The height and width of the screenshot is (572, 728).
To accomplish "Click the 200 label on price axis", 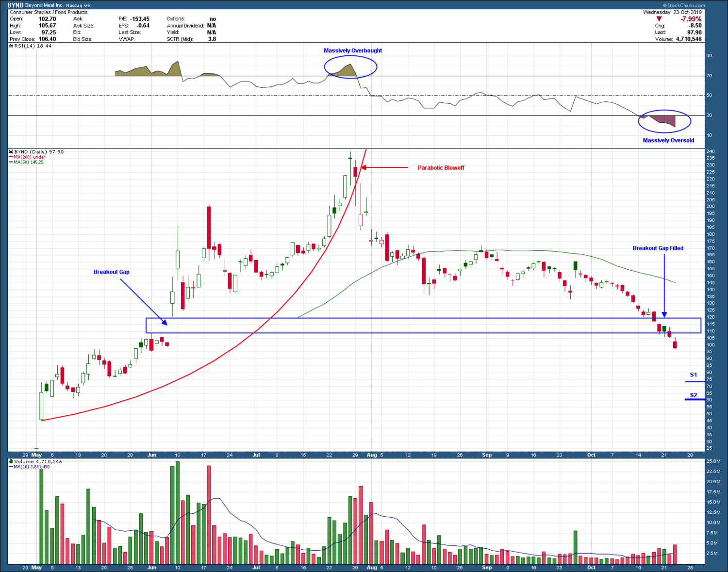I will click(x=711, y=207).
